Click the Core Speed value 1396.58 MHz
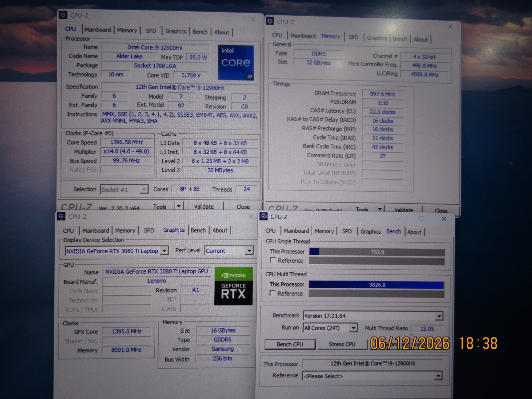Screen dimensions: 532x399 click(x=126, y=142)
